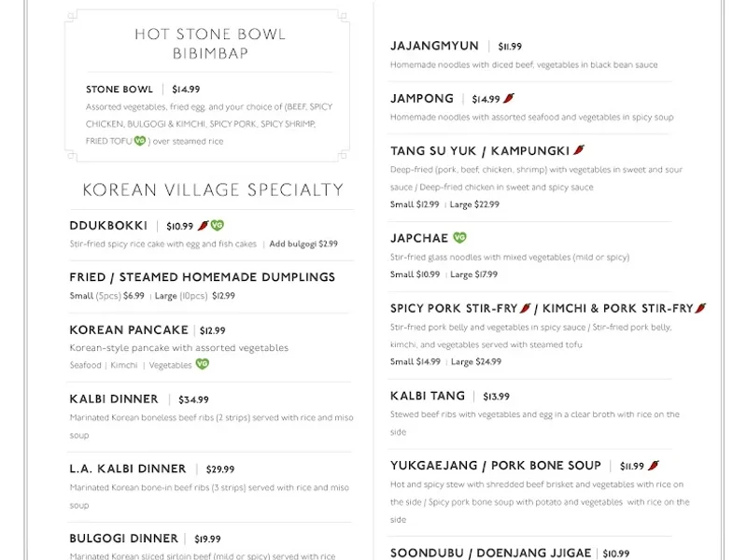This screenshot has height=560, width=747.
Task: Click the VG badge after Fried Tofu
Action: tap(140, 141)
